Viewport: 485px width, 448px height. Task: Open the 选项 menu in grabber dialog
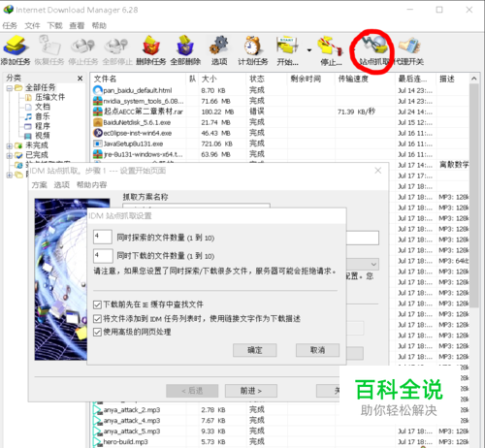pyautogui.click(x=61, y=185)
